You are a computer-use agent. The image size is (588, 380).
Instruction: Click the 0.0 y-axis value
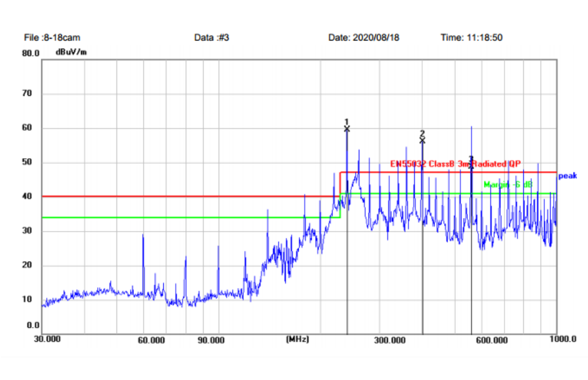tap(33, 325)
